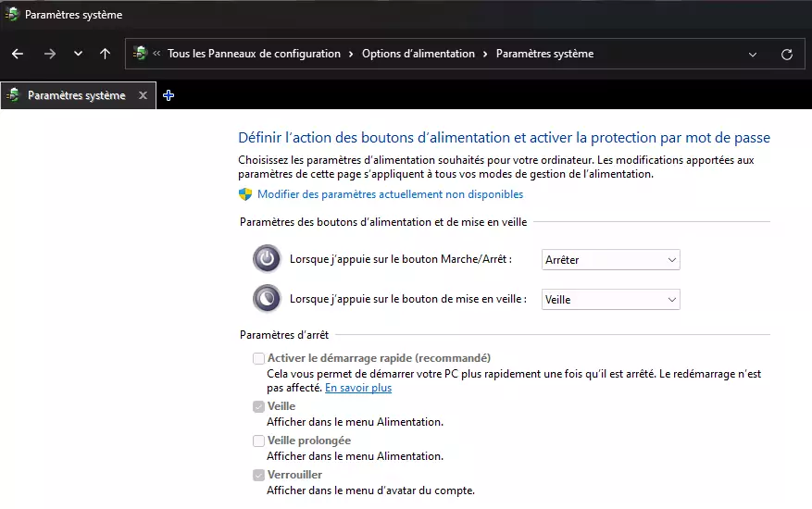The height and width of the screenshot is (509, 812).
Task: Click Afficher dans le menu d'avatar du compte
Action: (370, 490)
